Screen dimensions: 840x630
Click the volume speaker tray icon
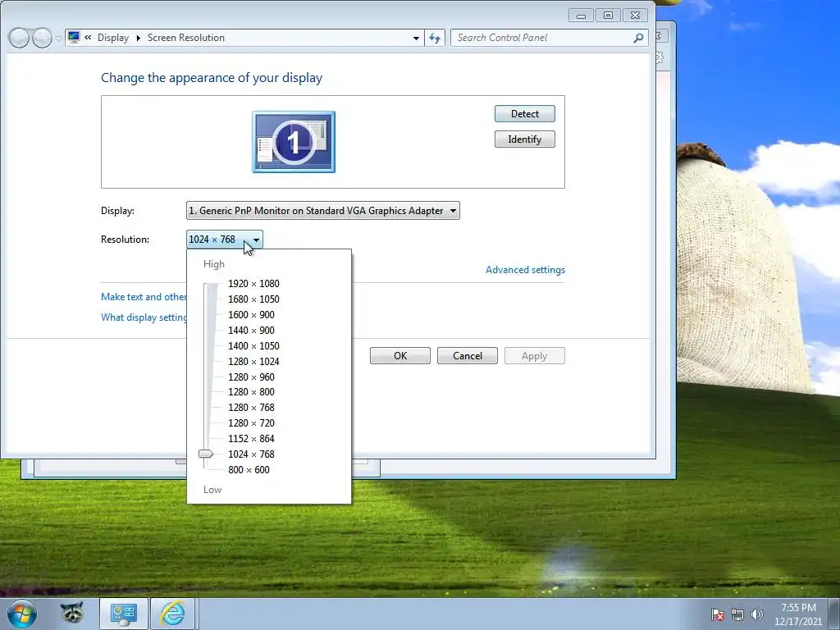[x=756, y=614]
